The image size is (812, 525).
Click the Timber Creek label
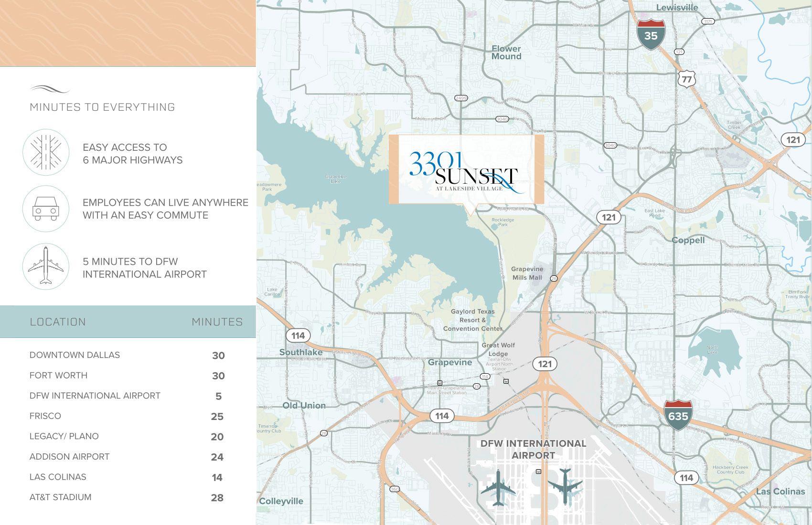pos(734,125)
